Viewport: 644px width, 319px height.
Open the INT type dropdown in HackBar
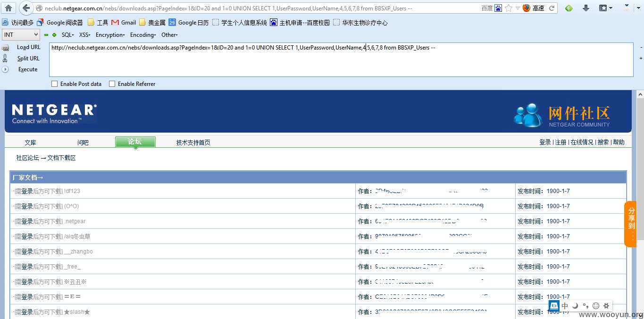[x=21, y=34]
